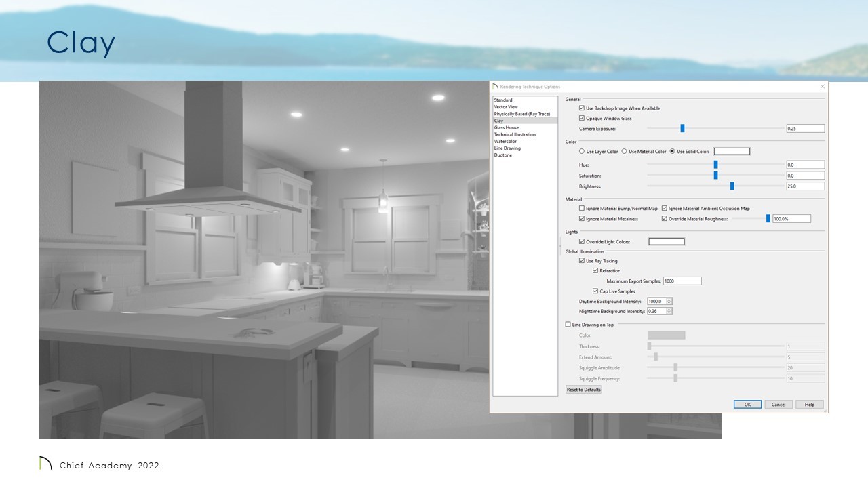868x488 pixels.
Task: Select Watercolor rendering technique in list
Action: click(505, 142)
